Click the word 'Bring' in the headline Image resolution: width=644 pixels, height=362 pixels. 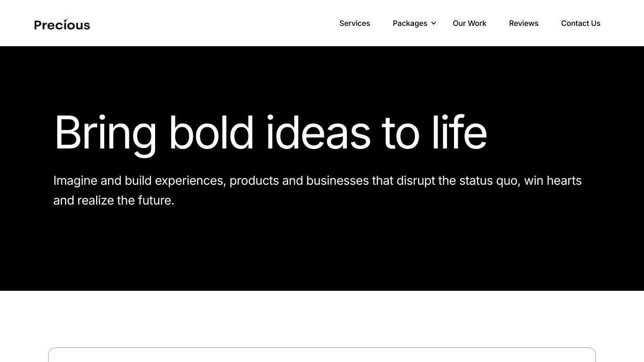pyautogui.click(x=106, y=134)
